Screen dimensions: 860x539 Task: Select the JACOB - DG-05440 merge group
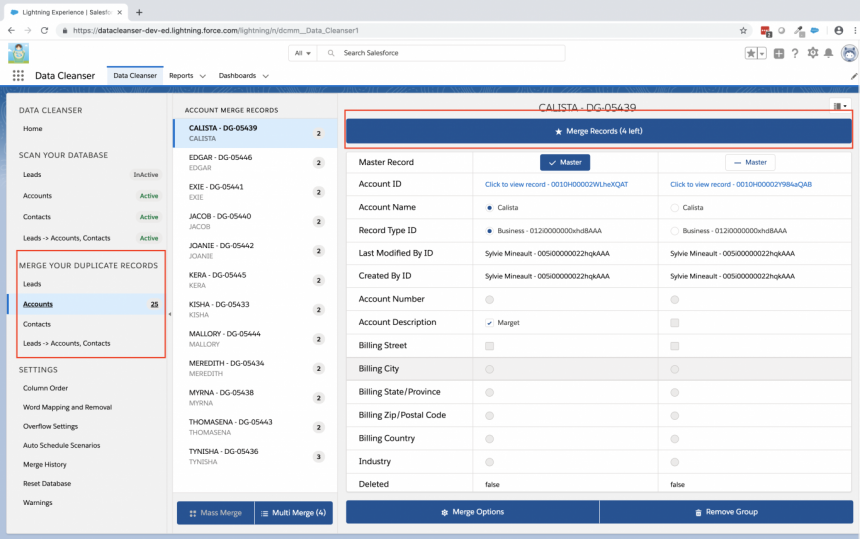point(255,221)
